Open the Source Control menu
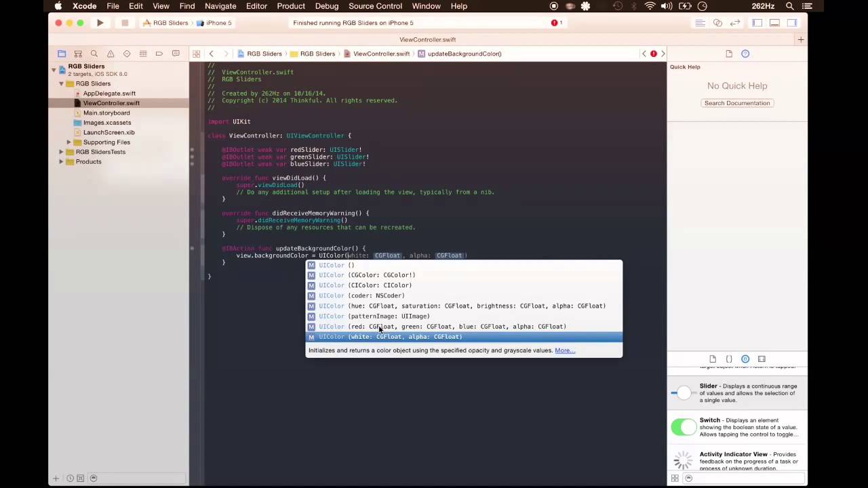This screenshot has width=868, height=488. [x=375, y=6]
